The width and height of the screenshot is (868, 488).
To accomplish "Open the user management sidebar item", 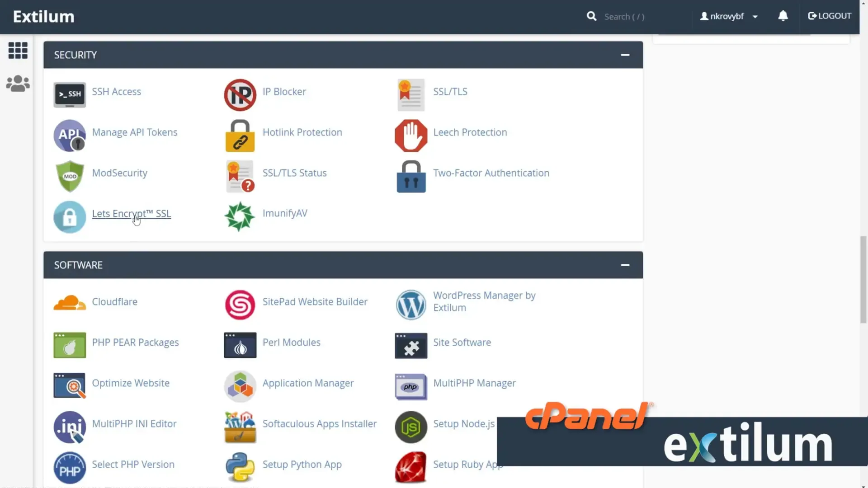I will tap(18, 84).
